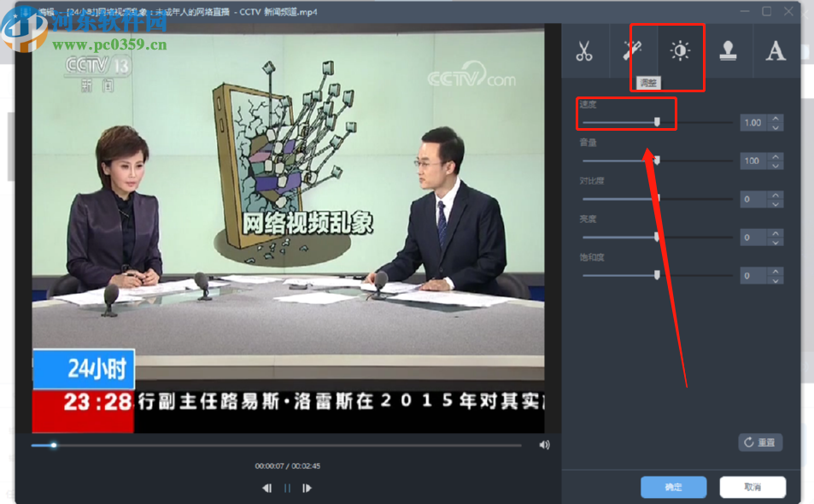
Task: Open the watermark stamp tool
Action: coord(728,51)
